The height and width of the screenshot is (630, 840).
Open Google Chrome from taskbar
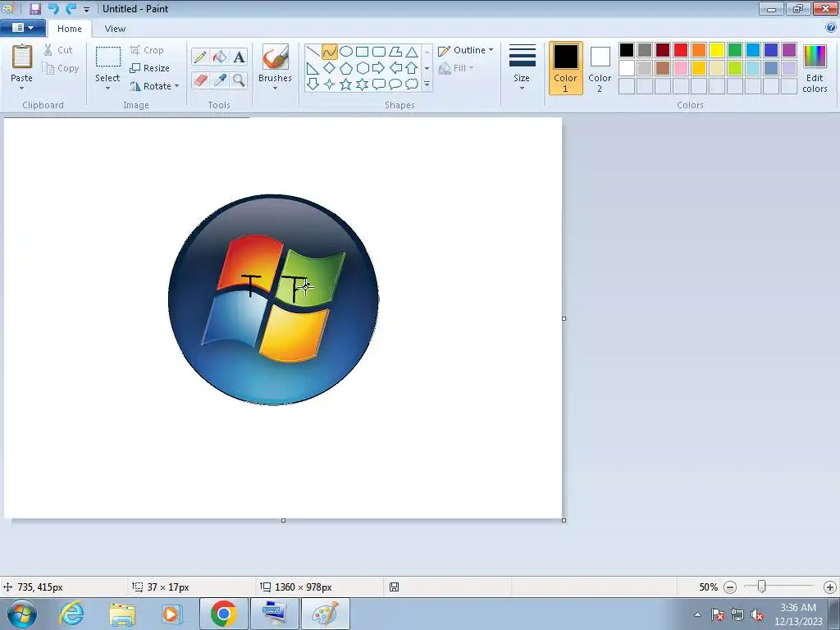pyautogui.click(x=224, y=614)
